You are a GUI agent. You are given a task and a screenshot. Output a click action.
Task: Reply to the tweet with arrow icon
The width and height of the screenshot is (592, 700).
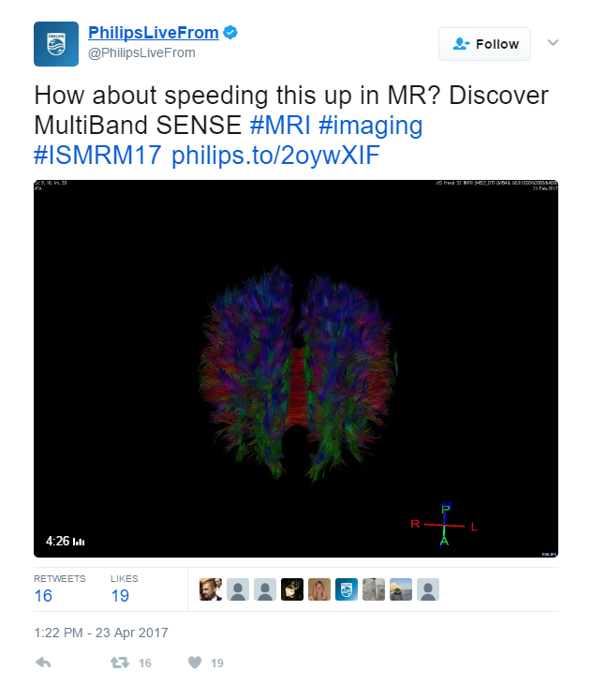point(43,663)
